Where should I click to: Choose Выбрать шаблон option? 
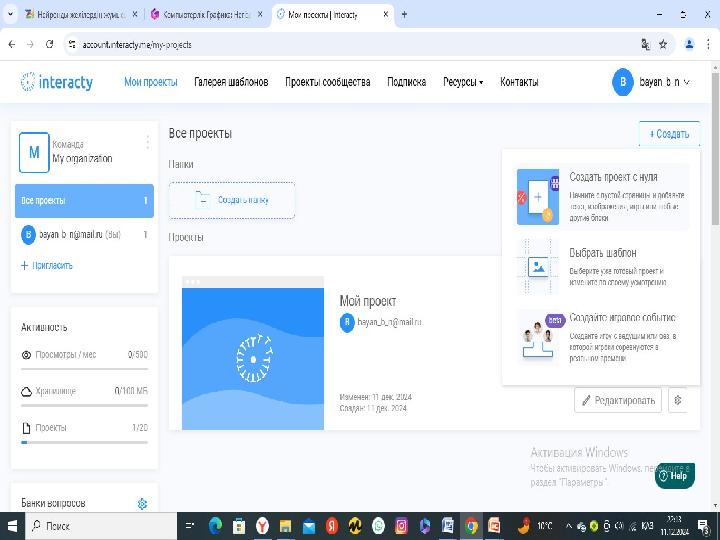[602, 267]
